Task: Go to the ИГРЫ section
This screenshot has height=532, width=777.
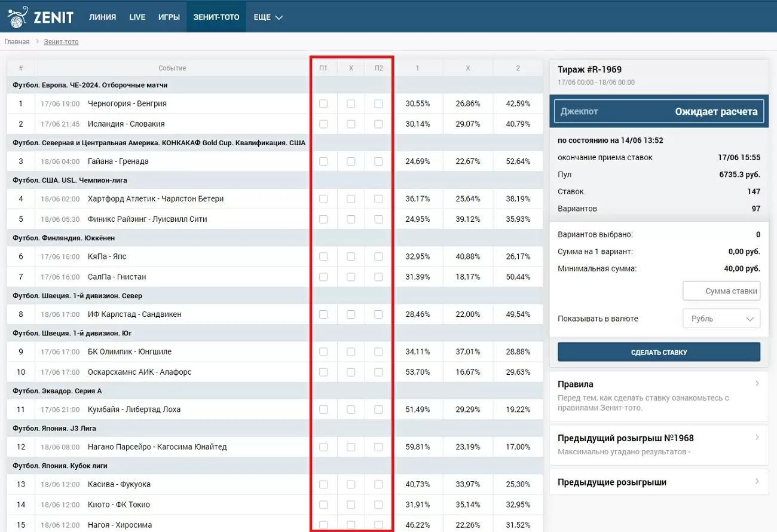Action: coord(169,17)
